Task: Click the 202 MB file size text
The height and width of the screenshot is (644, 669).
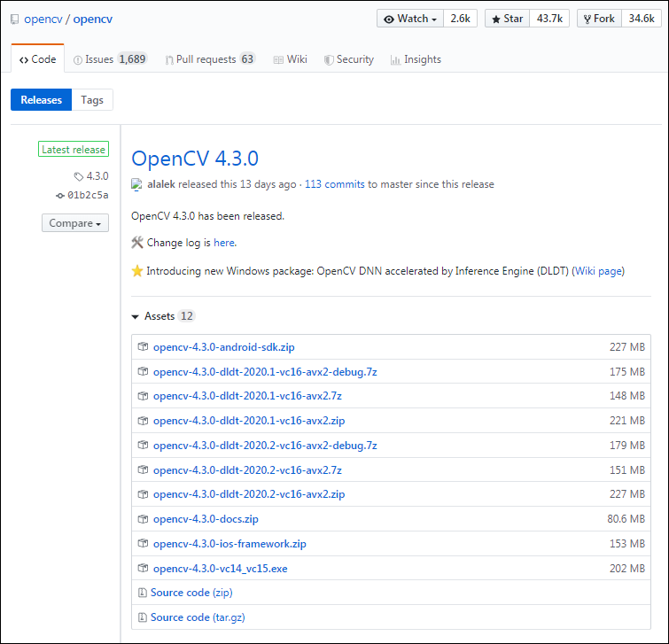Action: (627, 569)
